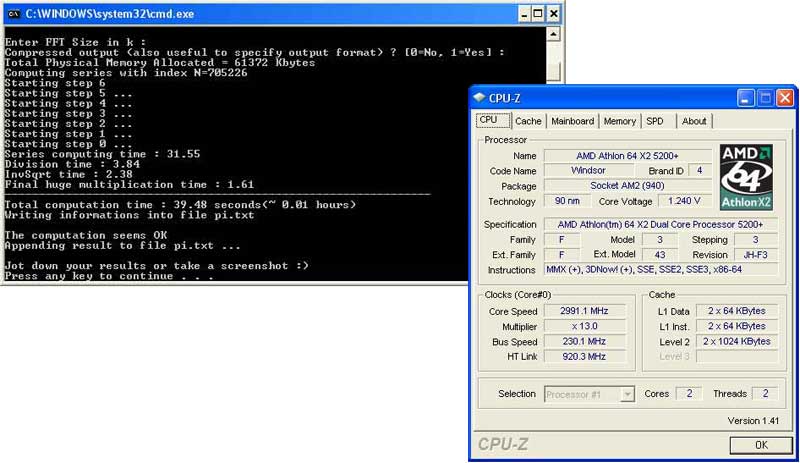Close the cmd.exe window
Viewport: 800px width, 463px height.
pos(553,14)
